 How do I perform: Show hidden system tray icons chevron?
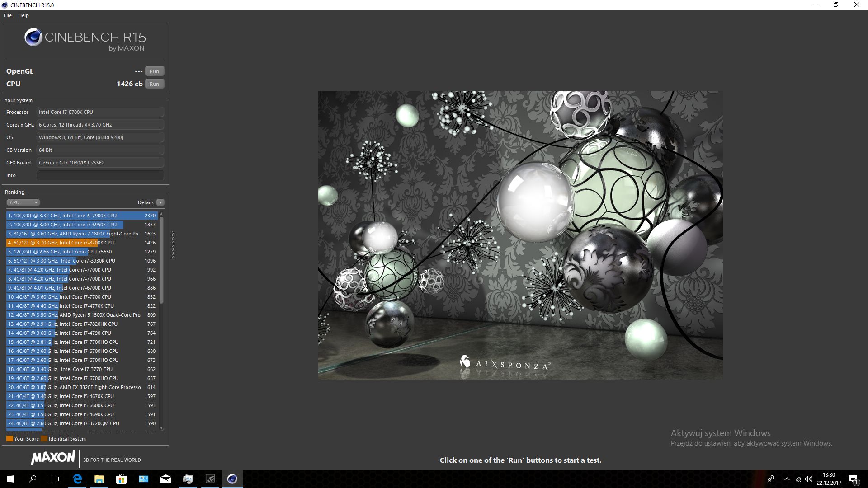click(787, 479)
